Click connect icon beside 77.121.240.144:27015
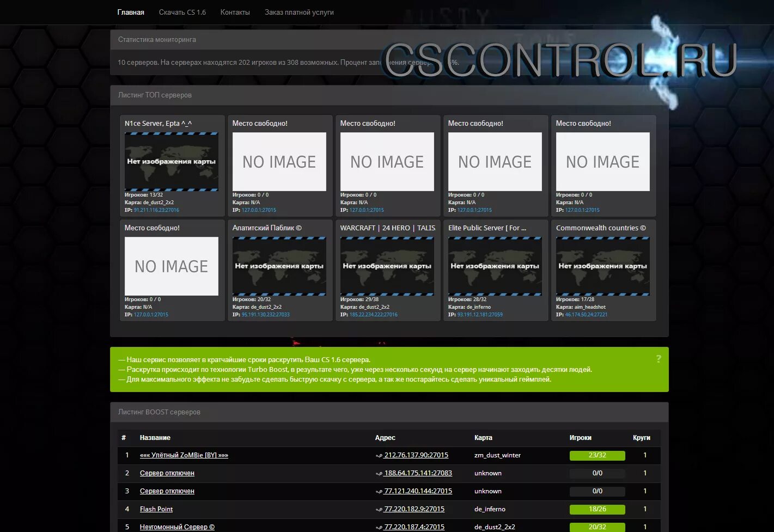 point(379,492)
